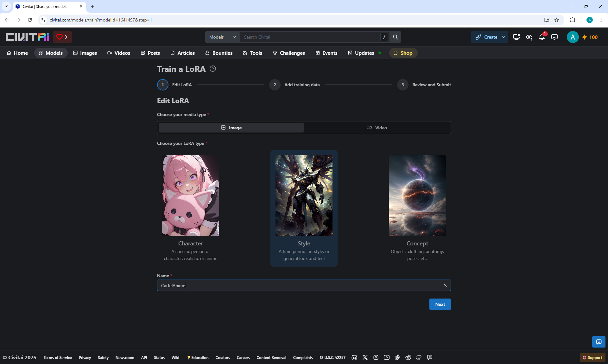Click the browsing mode eye icon
This screenshot has height=364, width=608.
(529, 37)
